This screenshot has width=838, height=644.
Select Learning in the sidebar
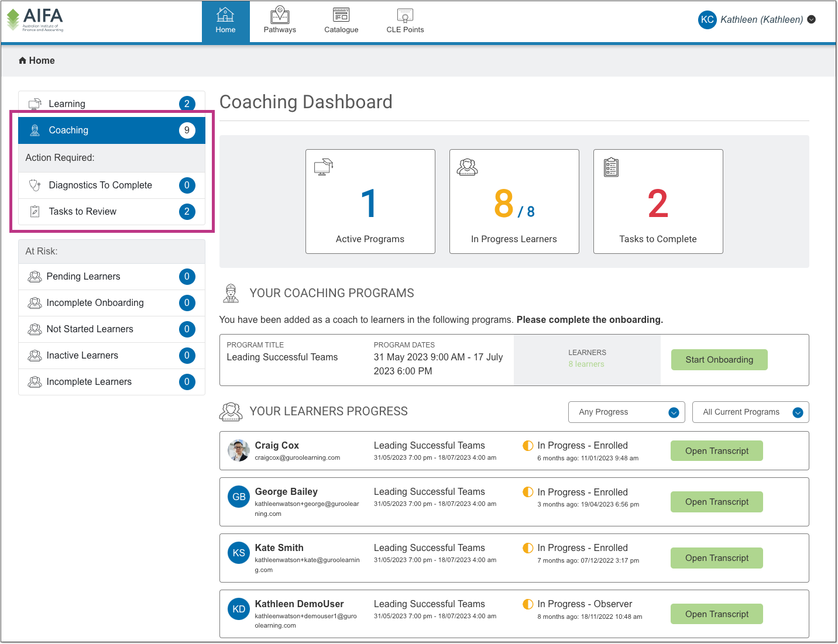112,104
